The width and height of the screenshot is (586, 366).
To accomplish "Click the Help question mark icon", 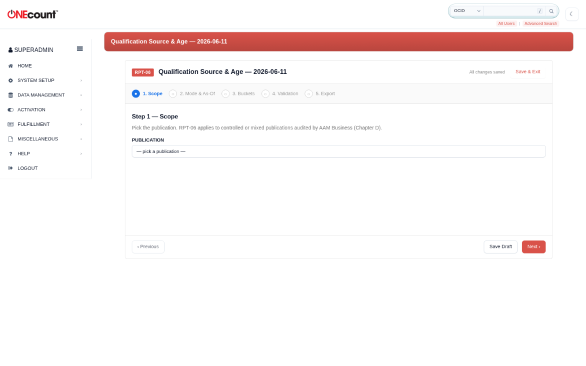I will tap(10, 154).
